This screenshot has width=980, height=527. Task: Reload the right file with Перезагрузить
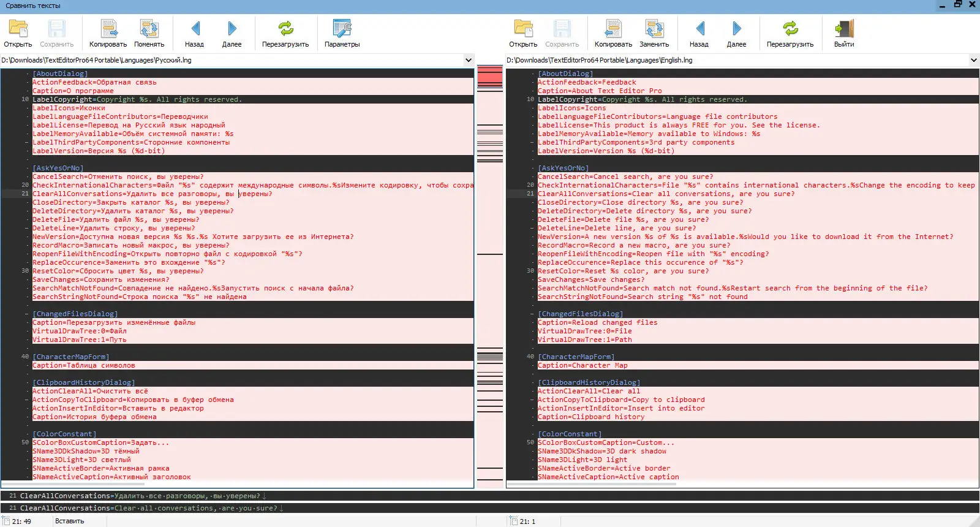point(790,33)
